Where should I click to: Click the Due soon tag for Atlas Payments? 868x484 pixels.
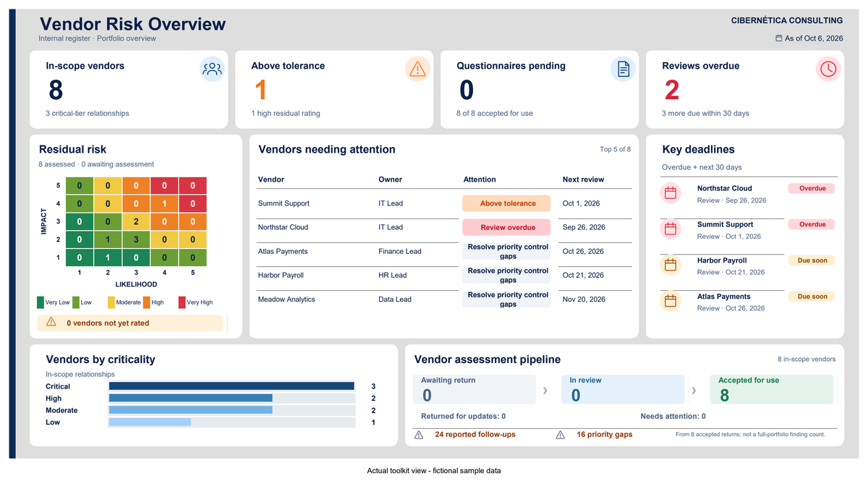point(812,297)
